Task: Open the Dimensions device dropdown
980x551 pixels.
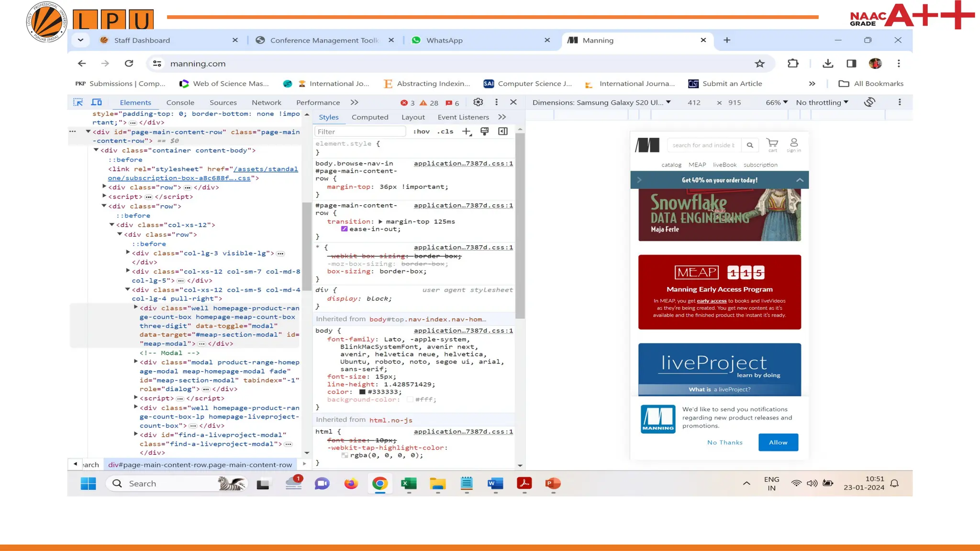Action: pyautogui.click(x=601, y=102)
